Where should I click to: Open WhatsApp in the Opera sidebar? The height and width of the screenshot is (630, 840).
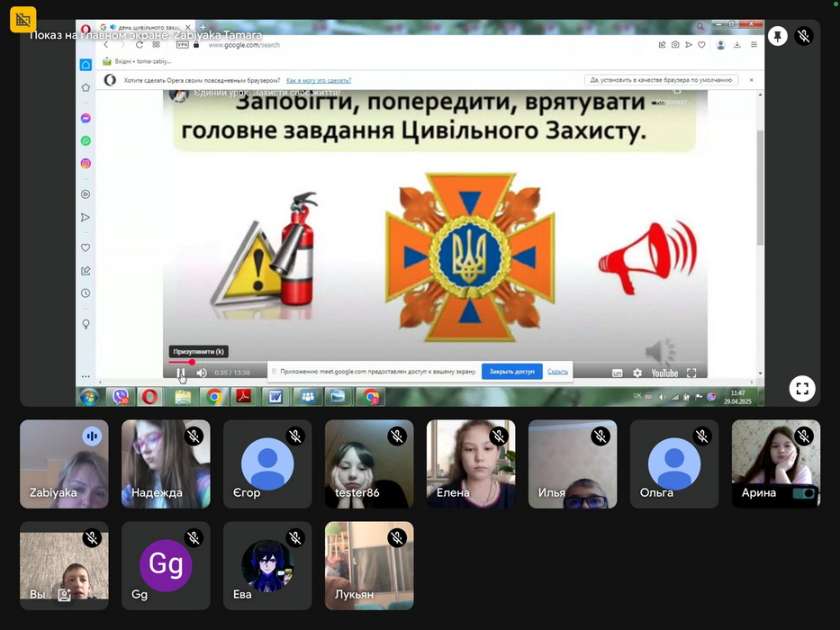pos(86,140)
